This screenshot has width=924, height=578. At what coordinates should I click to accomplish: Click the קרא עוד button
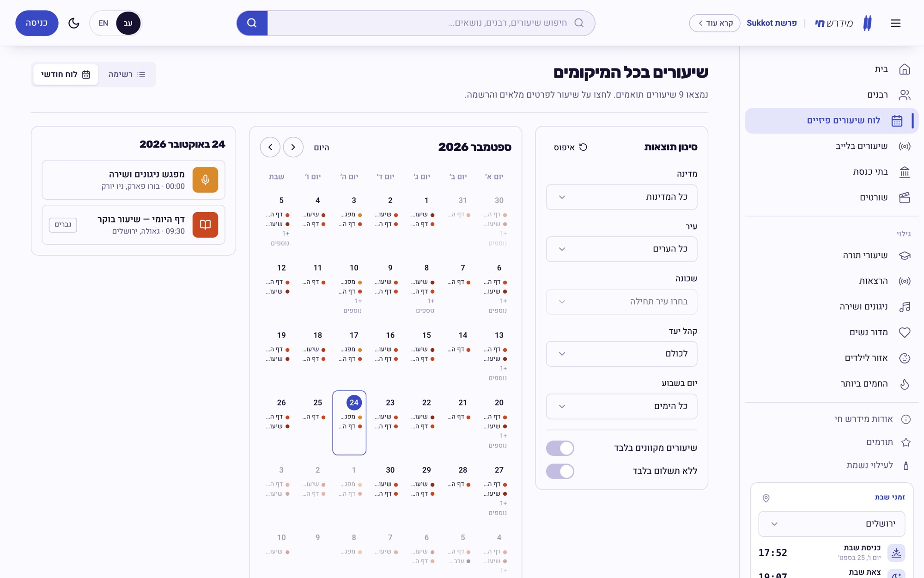[x=714, y=23]
